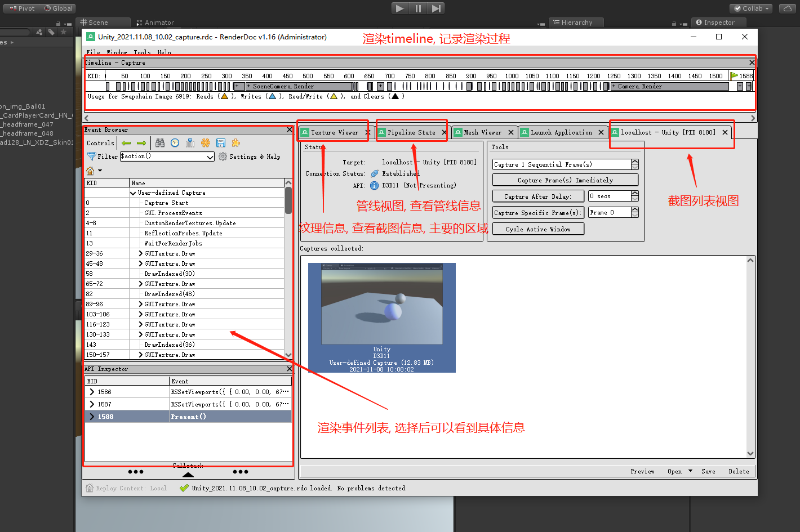Click Capture Frame(s) Immediately button

pos(565,180)
